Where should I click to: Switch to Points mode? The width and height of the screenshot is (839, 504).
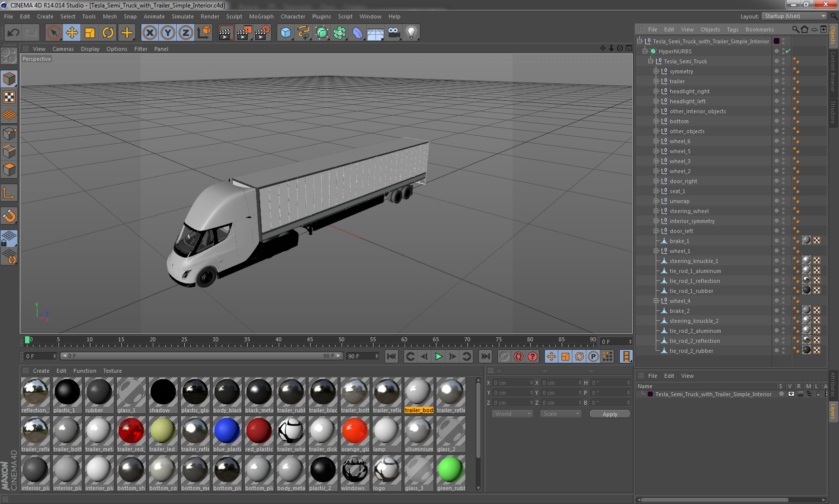[9, 134]
